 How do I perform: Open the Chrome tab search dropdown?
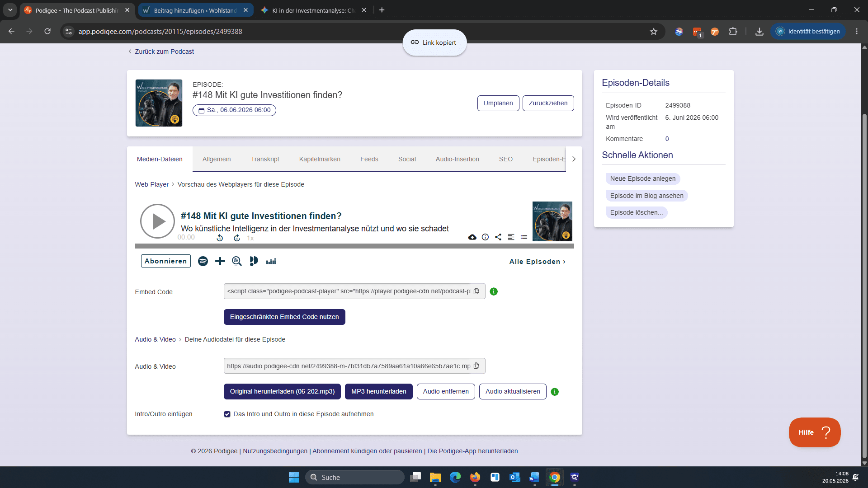pos(10,10)
